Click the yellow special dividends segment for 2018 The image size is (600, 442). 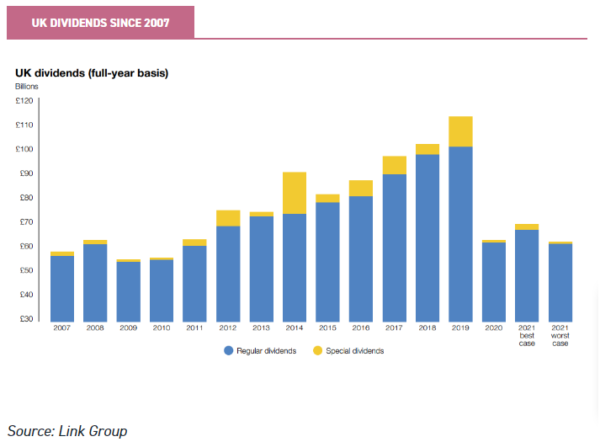[x=427, y=149]
